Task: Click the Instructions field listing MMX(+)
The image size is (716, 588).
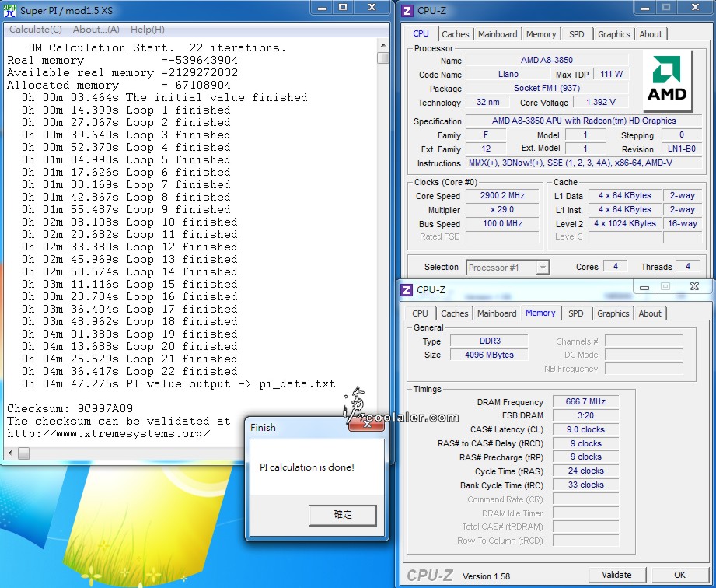Action: point(584,163)
